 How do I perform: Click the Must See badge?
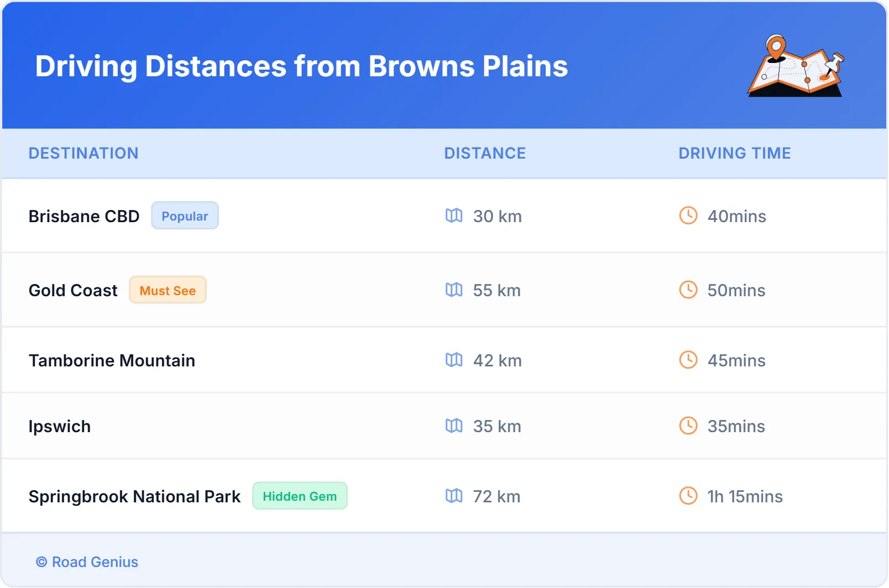tap(168, 290)
